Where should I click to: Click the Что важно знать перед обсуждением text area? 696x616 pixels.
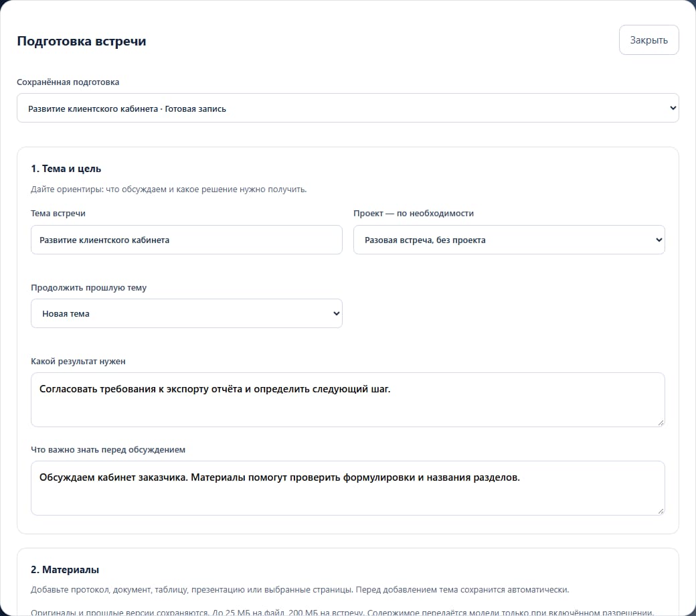347,488
